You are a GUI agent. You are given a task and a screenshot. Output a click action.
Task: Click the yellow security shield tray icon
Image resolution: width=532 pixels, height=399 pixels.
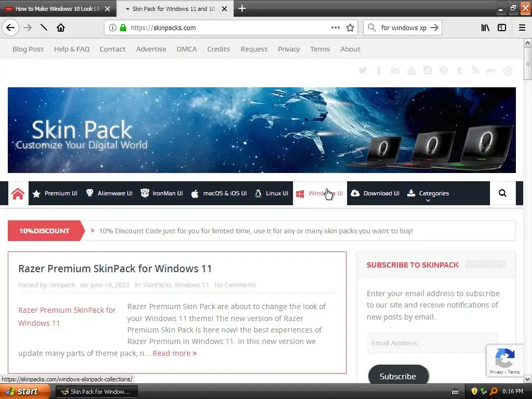[x=474, y=391]
